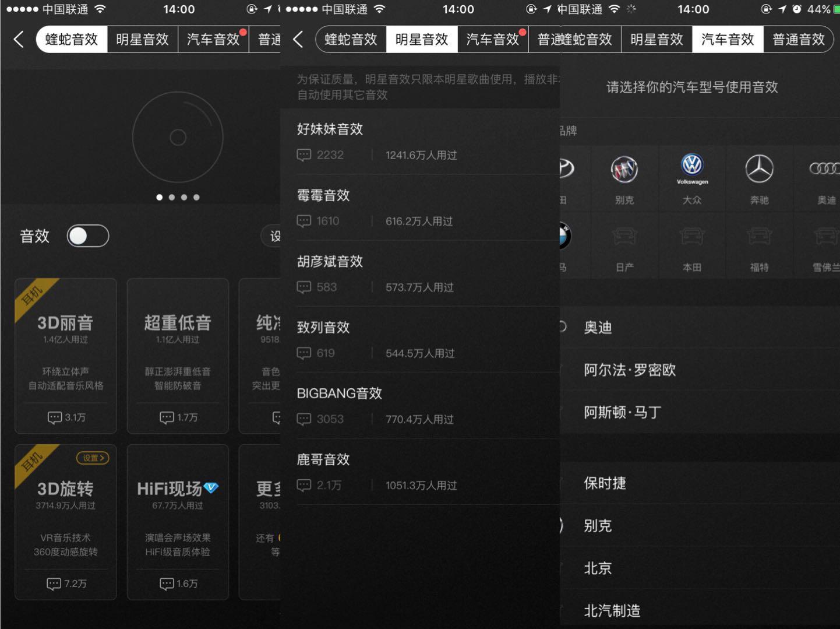Tap the back arrow icon

pyautogui.click(x=18, y=38)
